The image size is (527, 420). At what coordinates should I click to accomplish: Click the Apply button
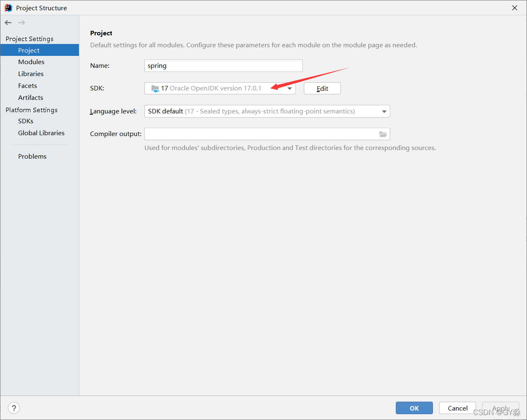[x=501, y=408]
